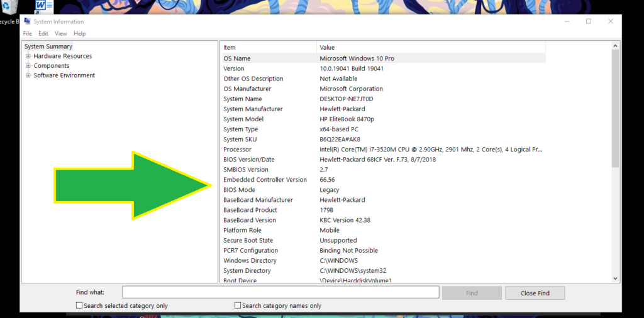The height and width of the screenshot is (318, 644).
Task: Enable Search selected category only checkbox
Action: point(79,305)
